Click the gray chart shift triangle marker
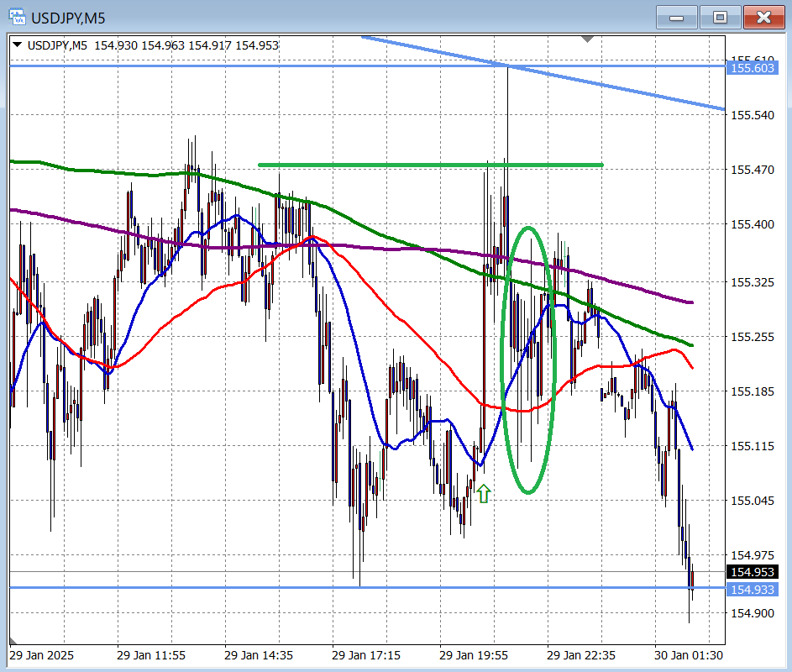The image size is (792, 672). click(x=588, y=39)
